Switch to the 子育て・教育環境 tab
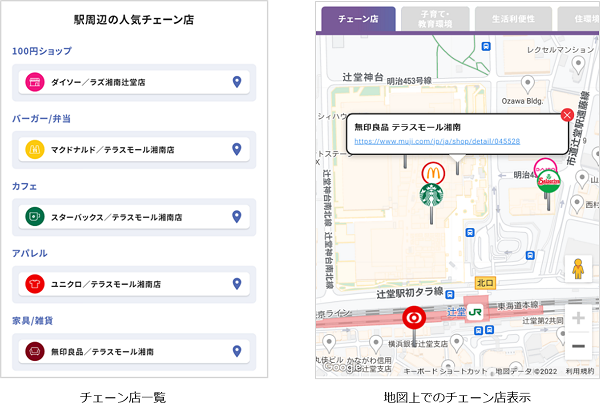 point(435,19)
